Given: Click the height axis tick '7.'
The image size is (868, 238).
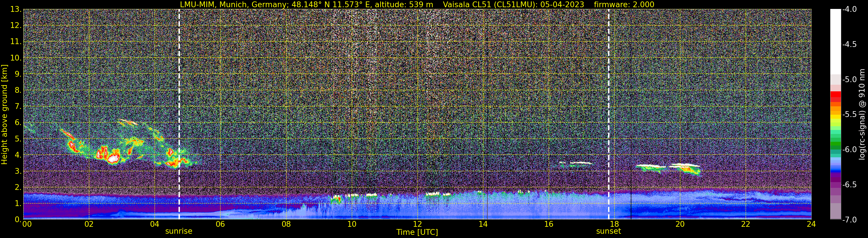Looking at the screenshot, I should tap(18, 107).
